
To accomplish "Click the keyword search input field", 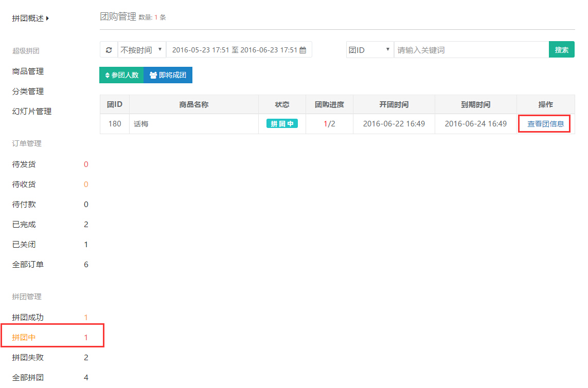I will pos(471,50).
